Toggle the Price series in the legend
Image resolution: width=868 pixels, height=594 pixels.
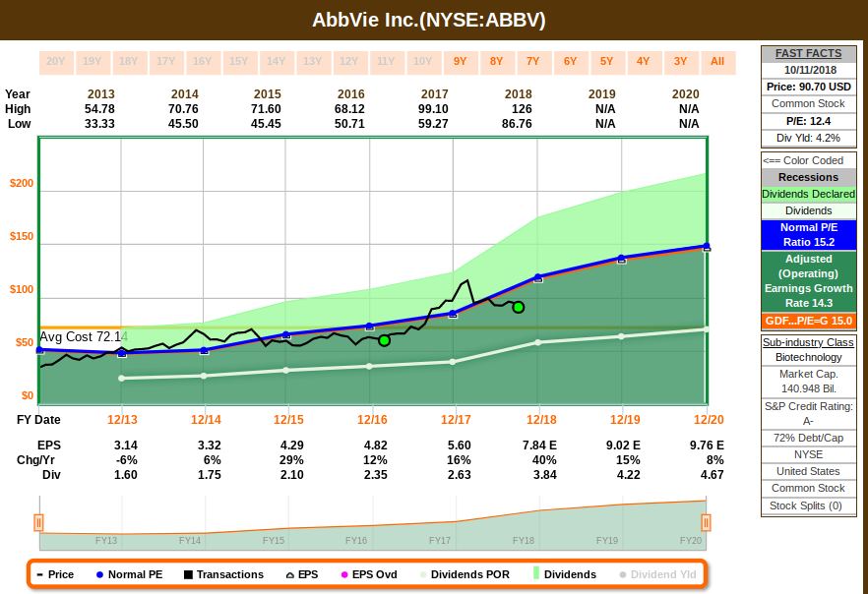click(x=55, y=574)
